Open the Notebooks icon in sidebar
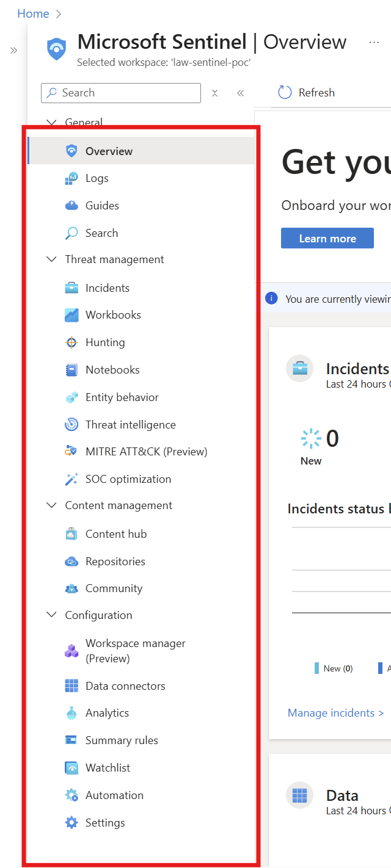Image resolution: width=391 pixels, height=868 pixels. coord(71,370)
